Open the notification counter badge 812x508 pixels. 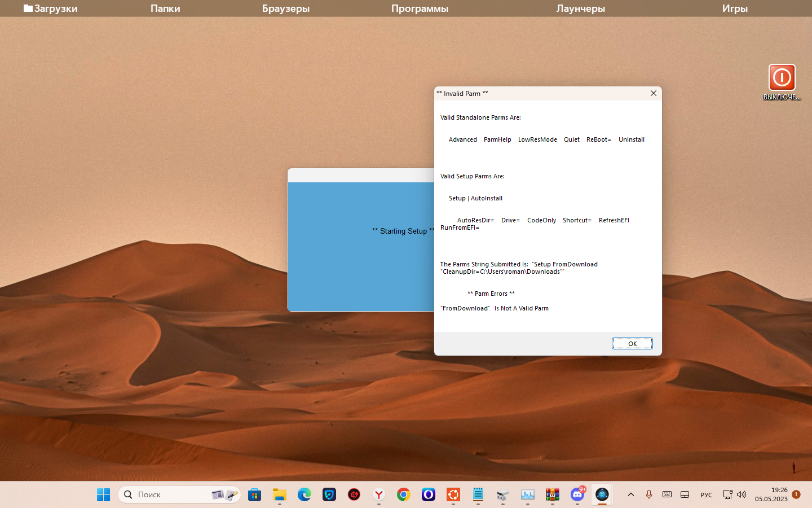click(796, 494)
